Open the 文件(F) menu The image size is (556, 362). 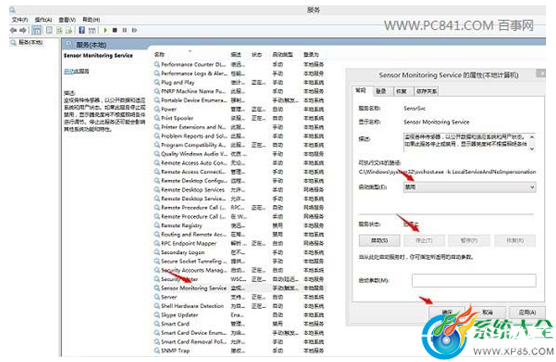tap(20, 20)
